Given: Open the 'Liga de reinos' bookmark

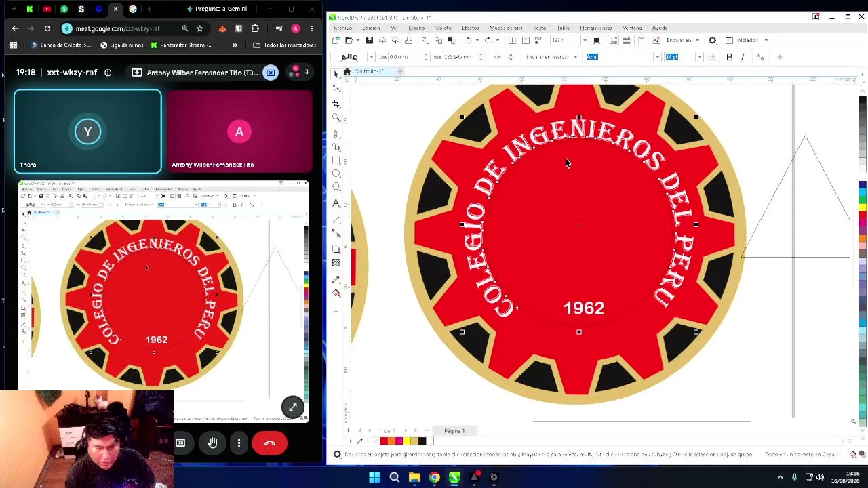Looking at the screenshot, I should [x=122, y=45].
